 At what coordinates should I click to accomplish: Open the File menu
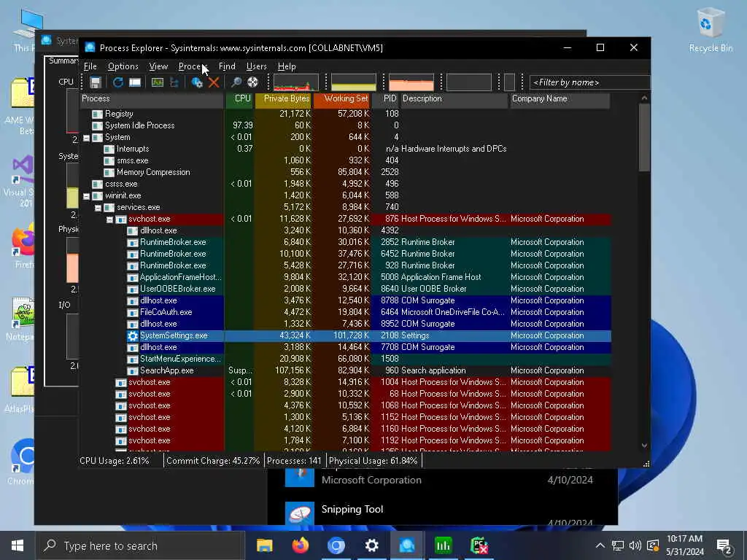tap(90, 66)
